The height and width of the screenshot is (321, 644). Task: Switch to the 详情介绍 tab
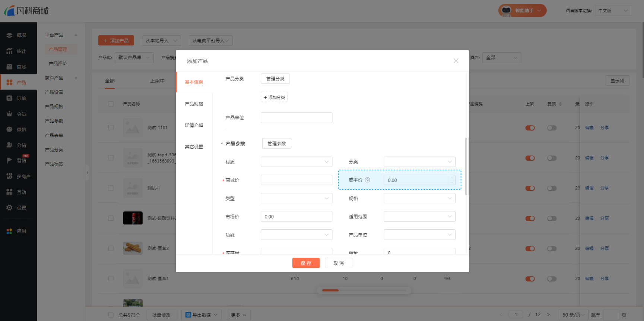tap(194, 125)
